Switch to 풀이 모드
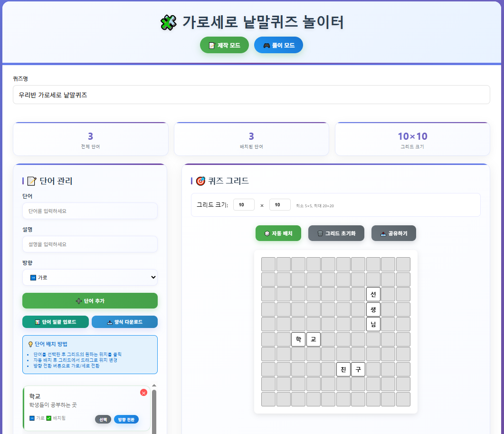This screenshot has width=504, height=434. coord(278,46)
